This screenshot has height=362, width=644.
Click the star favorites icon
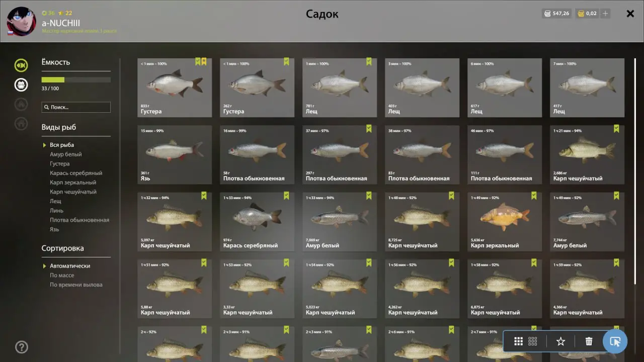pos(560,341)
